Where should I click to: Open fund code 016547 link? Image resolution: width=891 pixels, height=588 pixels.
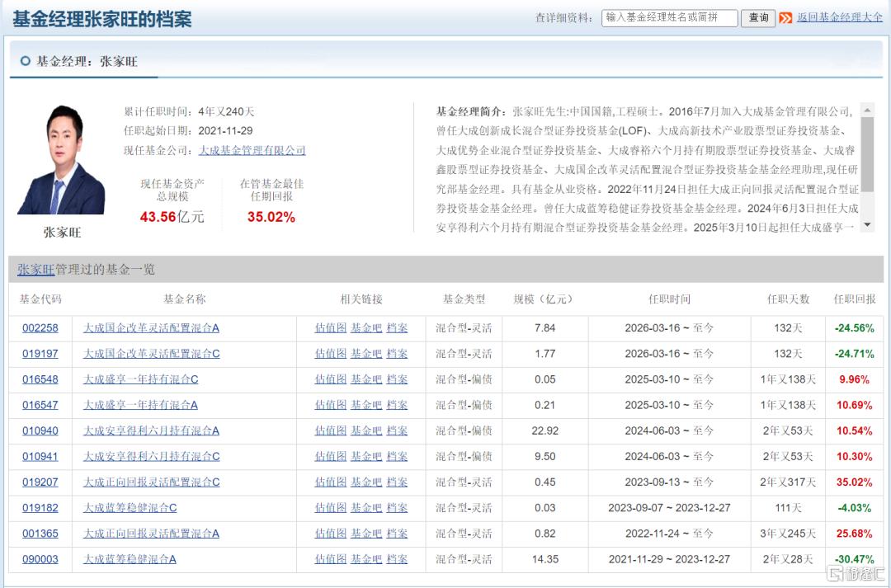coord(40,405)
